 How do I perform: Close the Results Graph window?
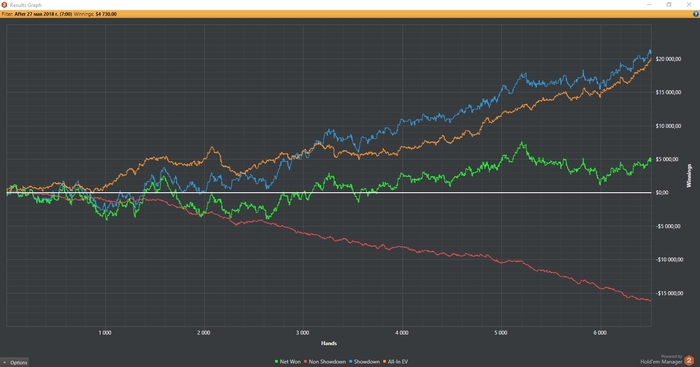689,5
